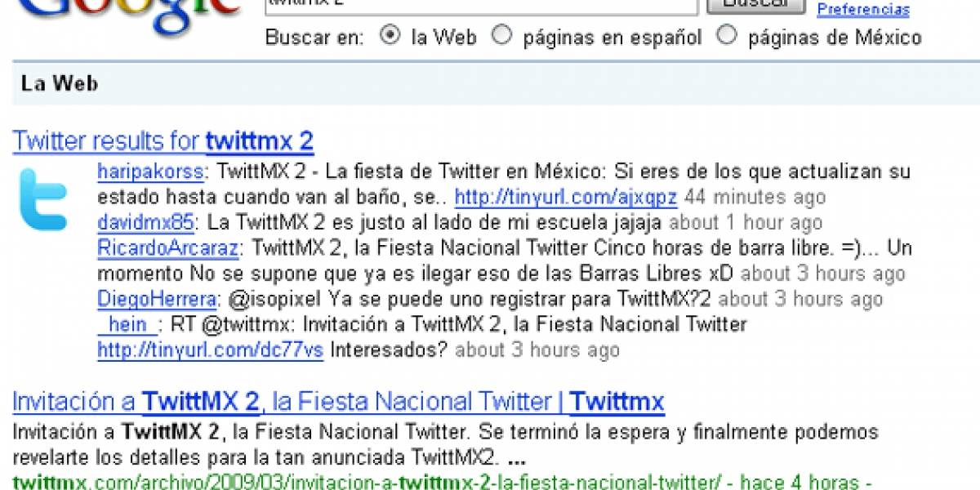Click into the search query field
Image resolution: width=980 pixels, height=490 pixels.
481,7
